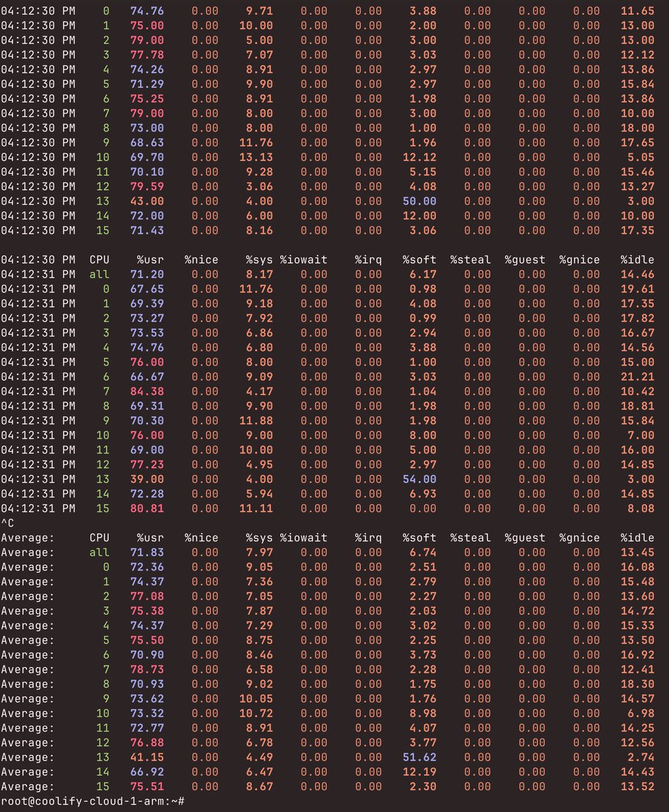669x812 pixels.
Task: Click the 10.05 average %sys value
Action: [256, 699]
